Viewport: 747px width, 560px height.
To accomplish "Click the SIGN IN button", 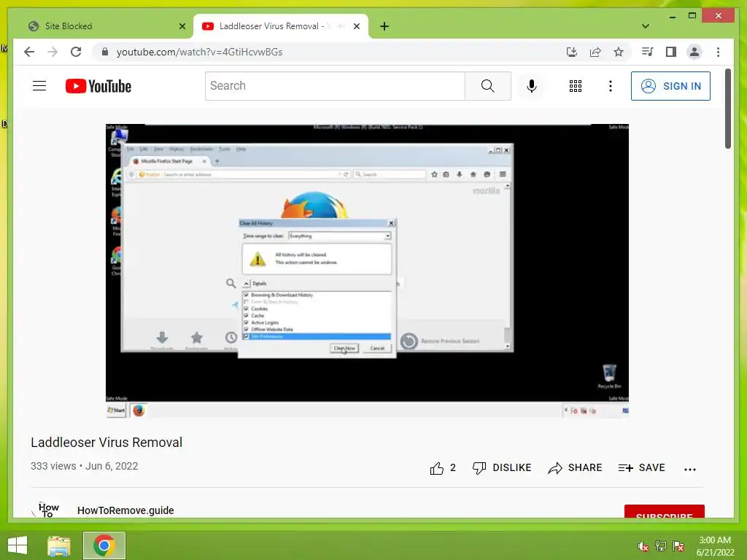I will (670, 86).
